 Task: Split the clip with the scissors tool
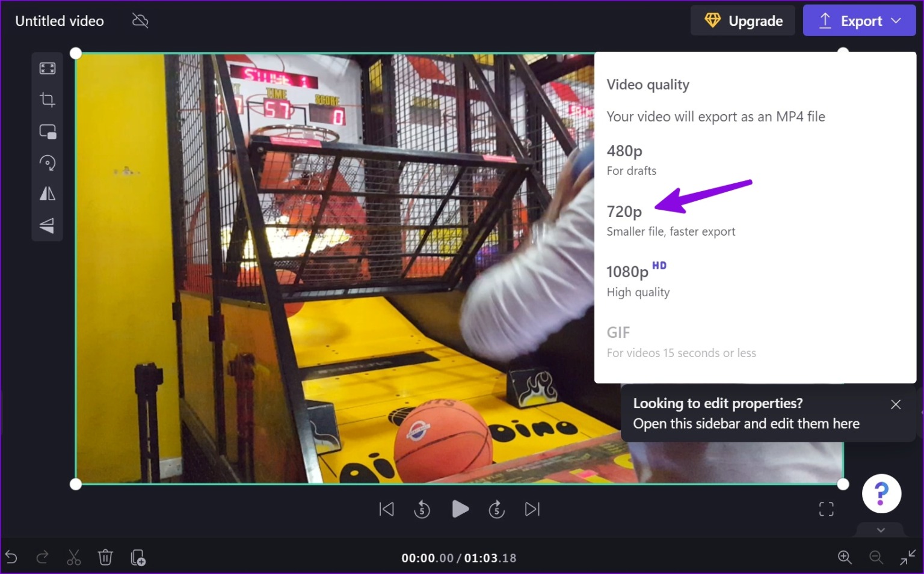click(x=73, y=557)
